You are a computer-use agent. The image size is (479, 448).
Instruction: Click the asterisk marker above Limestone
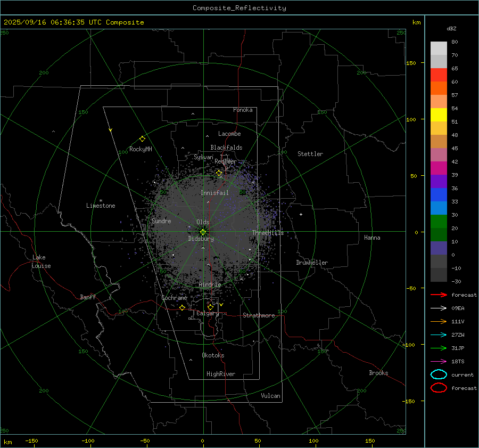pyautogui.click(x=101, y=201)
